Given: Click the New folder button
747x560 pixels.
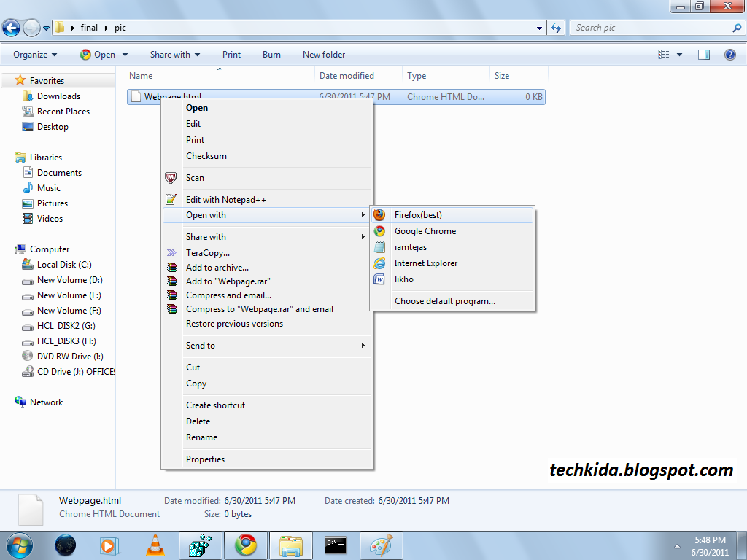Looking at the screenshot, I should 323,54.
